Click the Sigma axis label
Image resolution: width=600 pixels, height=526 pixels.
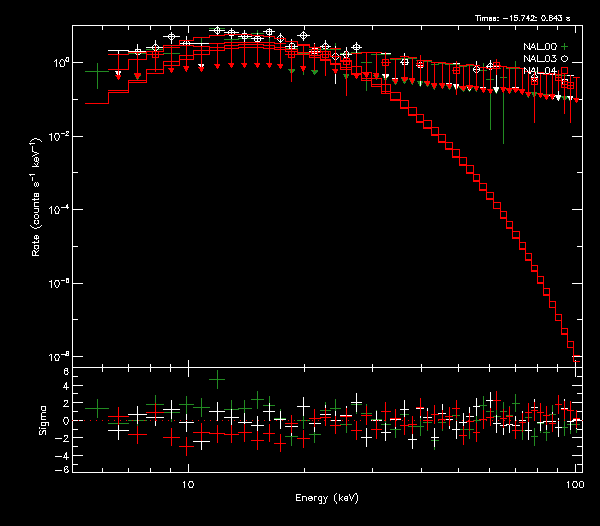43,420
